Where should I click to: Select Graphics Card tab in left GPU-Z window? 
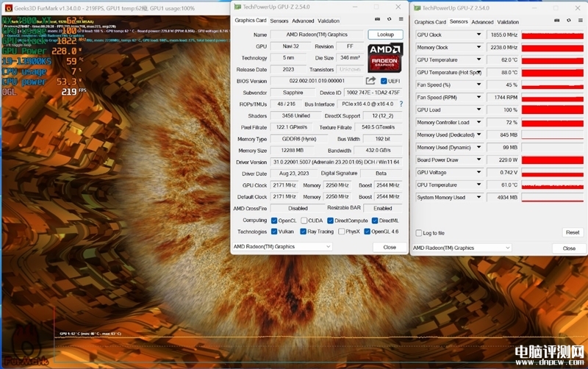coord(251,21)
